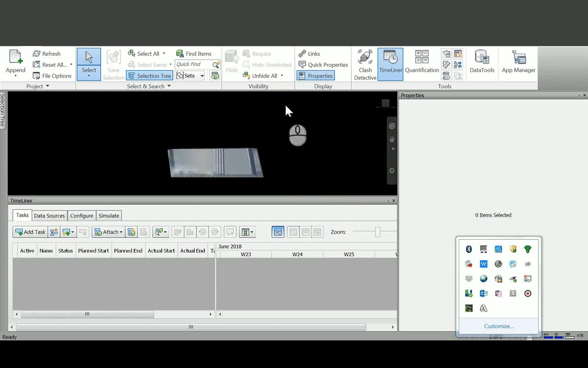Screen dimensions: 588x368
Task: Click the Customize link in system tray popup
Action: click(498, 326)
